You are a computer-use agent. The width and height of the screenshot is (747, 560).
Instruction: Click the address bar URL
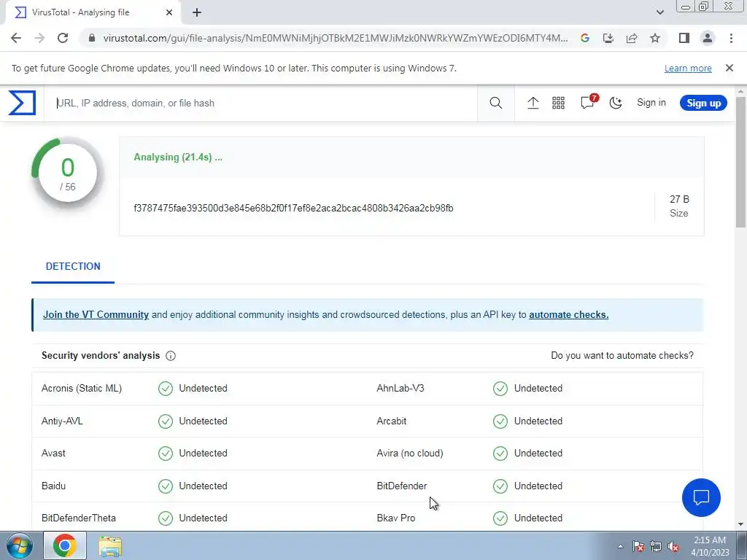pos(335,38)
